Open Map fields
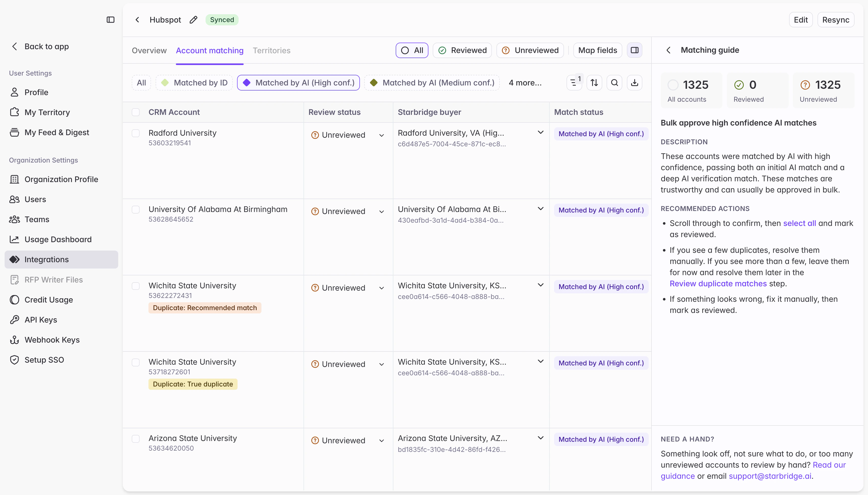868x495 pixels. 597,50
